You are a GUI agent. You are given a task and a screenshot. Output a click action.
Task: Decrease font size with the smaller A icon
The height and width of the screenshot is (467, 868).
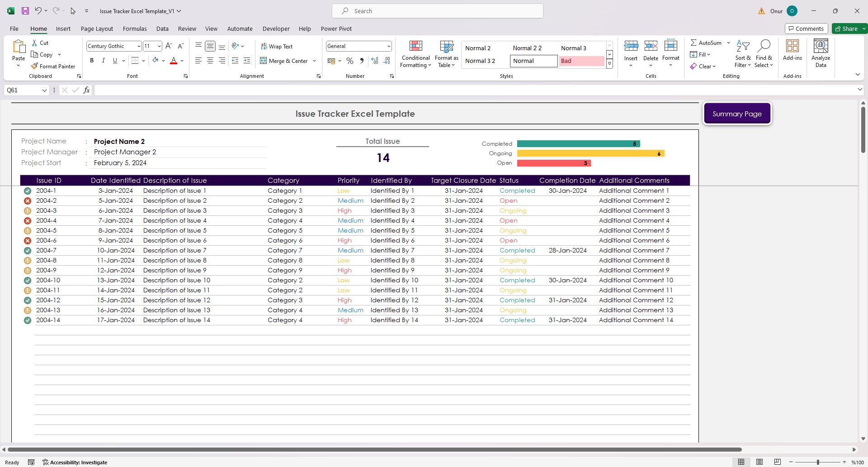180,46
